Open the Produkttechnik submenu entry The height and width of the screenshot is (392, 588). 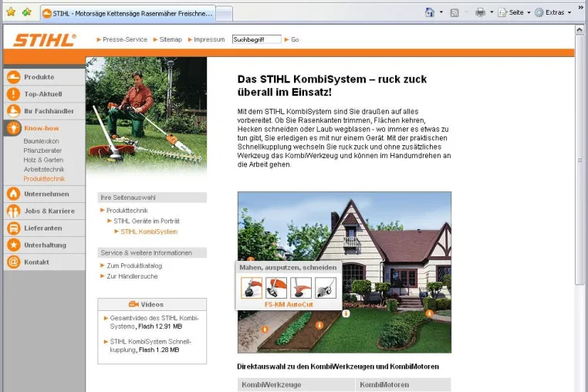44,178
